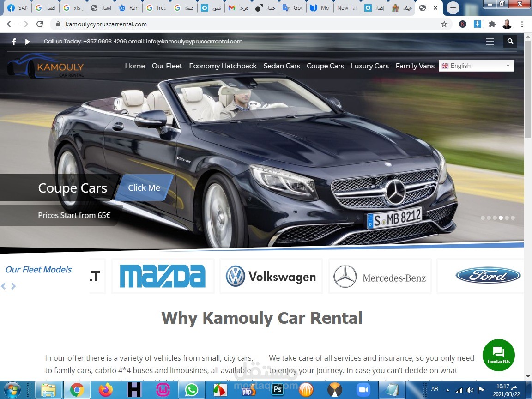Open the blue download extension icon

pyautogui.click(x=478, y=24)
